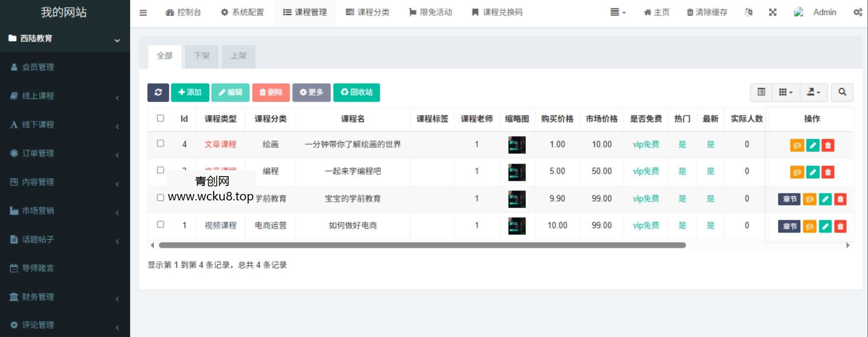Viewport: 868px width, 337px height.
Task: Click thumbnail image of 如何做好电商
Action: 517,226
